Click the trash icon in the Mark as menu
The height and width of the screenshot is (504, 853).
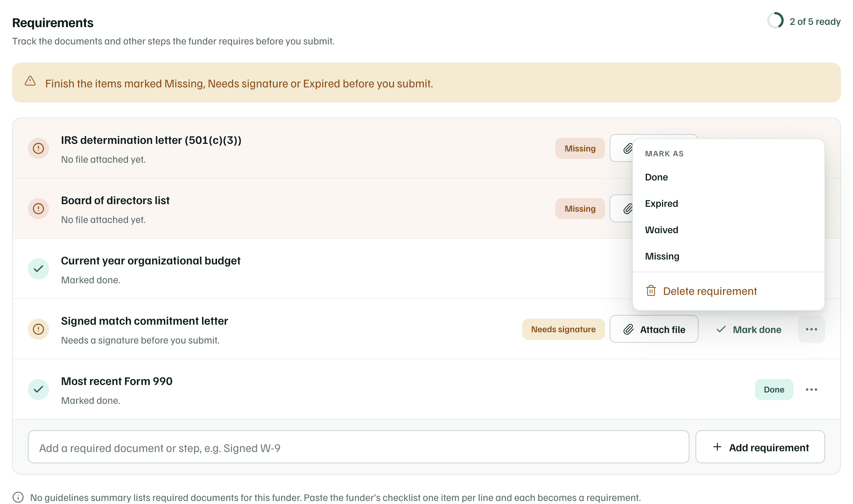pos(651,291)
